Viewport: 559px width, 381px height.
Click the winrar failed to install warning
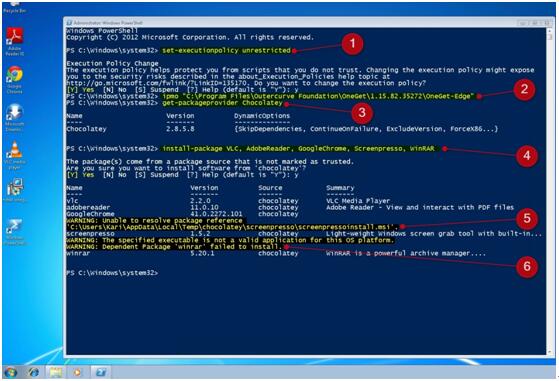[174, 247]
